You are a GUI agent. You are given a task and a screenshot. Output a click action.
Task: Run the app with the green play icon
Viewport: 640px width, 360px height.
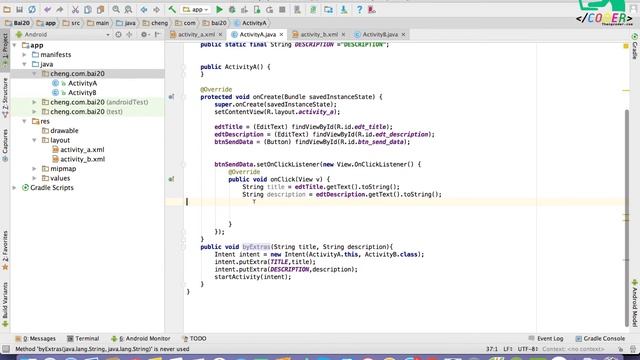click(x=219, y=9)
